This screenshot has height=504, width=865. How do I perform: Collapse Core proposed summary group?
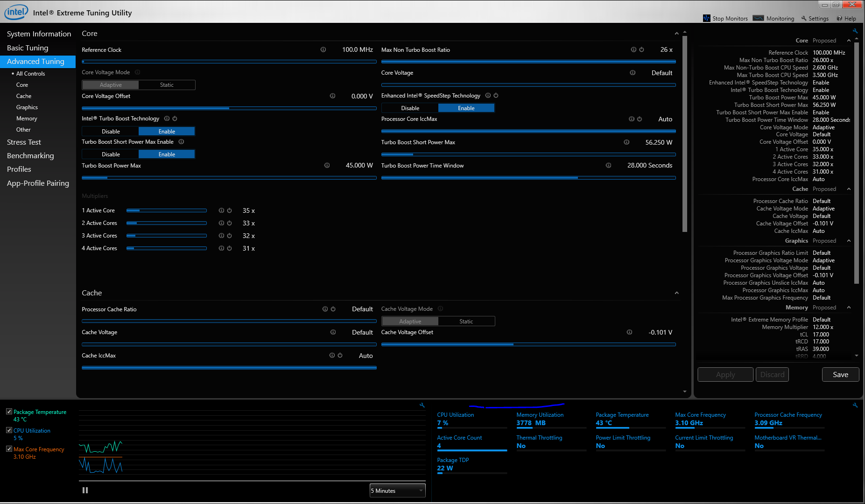(849, 41)
